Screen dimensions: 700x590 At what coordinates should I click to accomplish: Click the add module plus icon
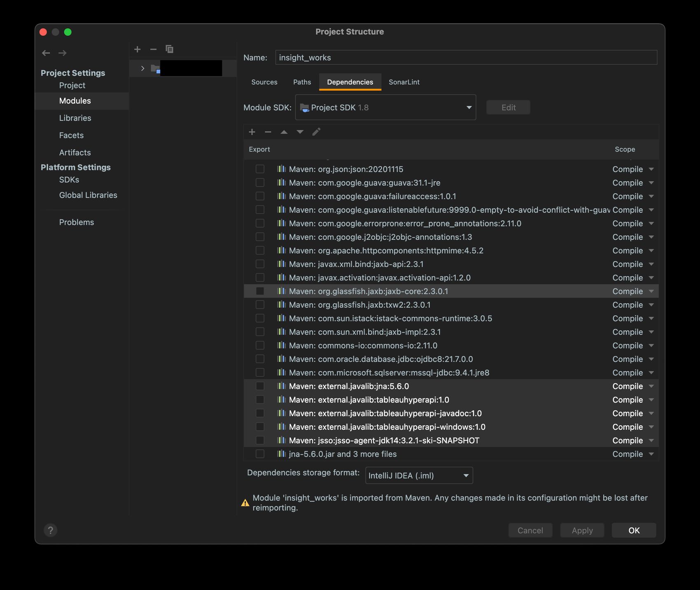pyautogui.click(x=138, y=49)
